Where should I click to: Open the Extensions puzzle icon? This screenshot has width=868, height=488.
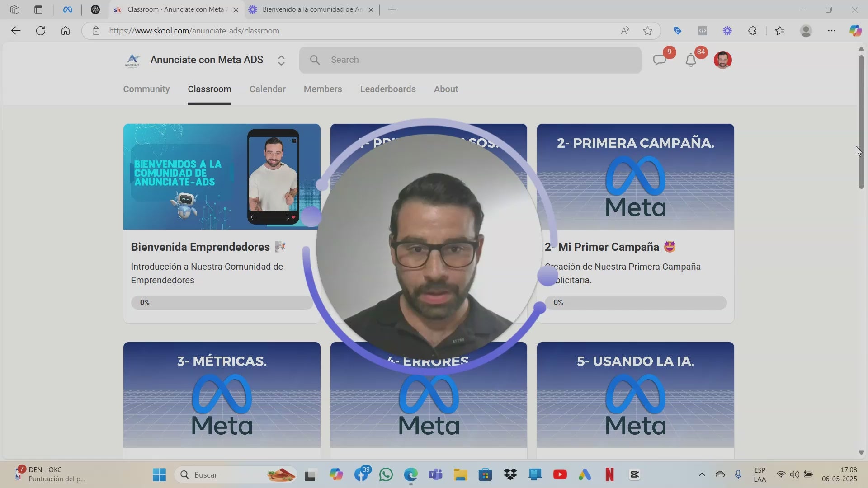click(752, 31)
